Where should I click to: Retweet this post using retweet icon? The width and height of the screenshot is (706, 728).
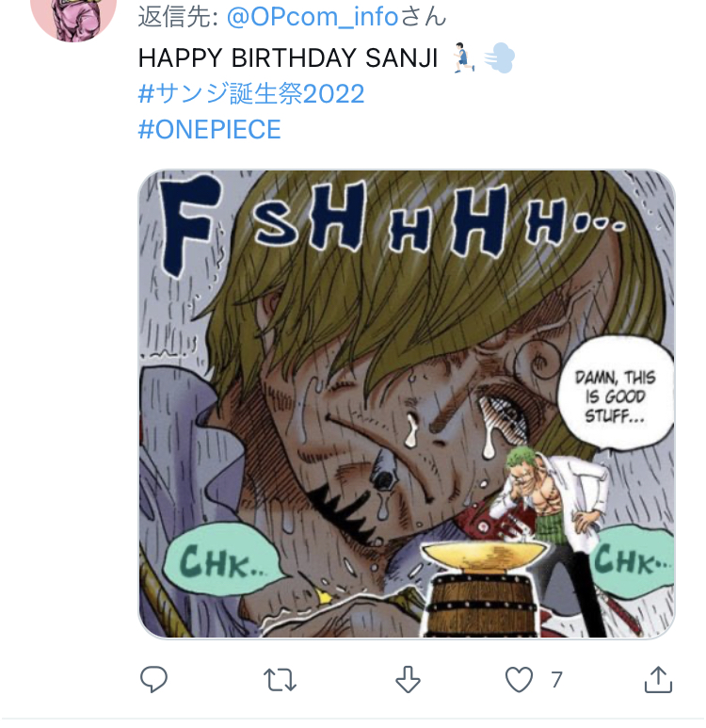coord(280,679)
